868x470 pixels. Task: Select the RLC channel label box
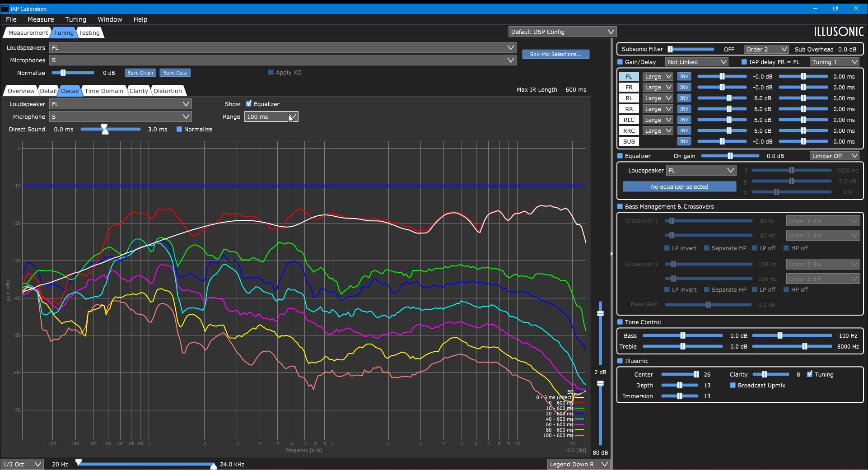click(629, 120)
